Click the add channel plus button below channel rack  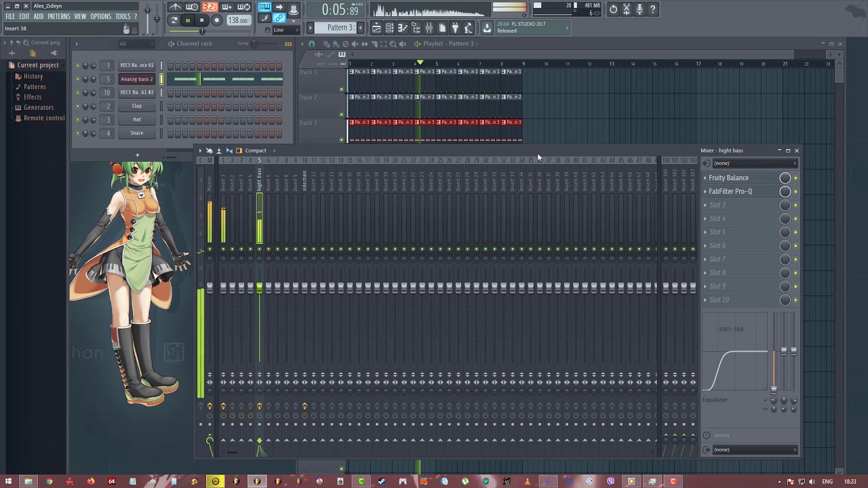tap(137, 155)
